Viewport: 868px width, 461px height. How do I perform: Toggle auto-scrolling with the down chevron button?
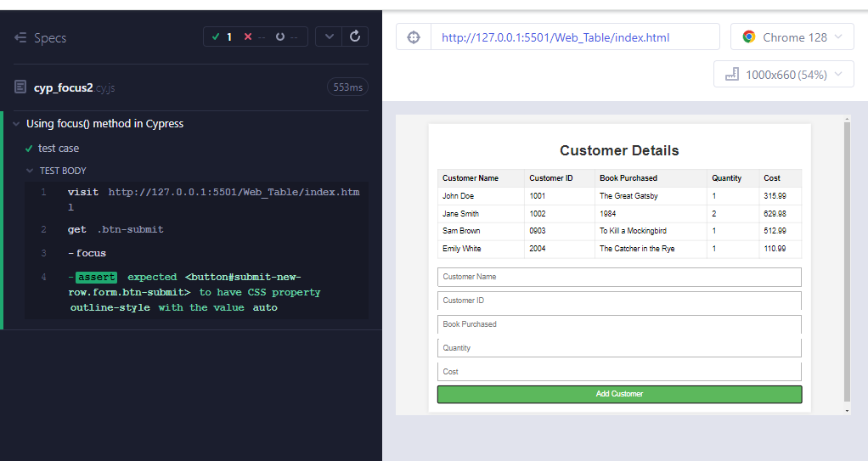coord(329,37)
